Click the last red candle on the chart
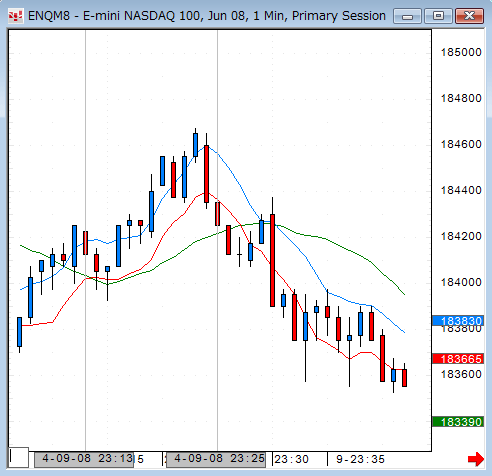Screen dimensions: 492x476 click(x=404, y=378)
